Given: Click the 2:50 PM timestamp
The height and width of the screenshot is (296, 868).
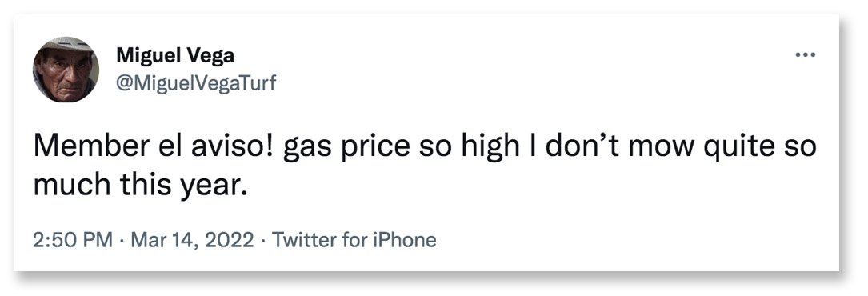Looking at the screenshot, I should (x=73, y=240).
